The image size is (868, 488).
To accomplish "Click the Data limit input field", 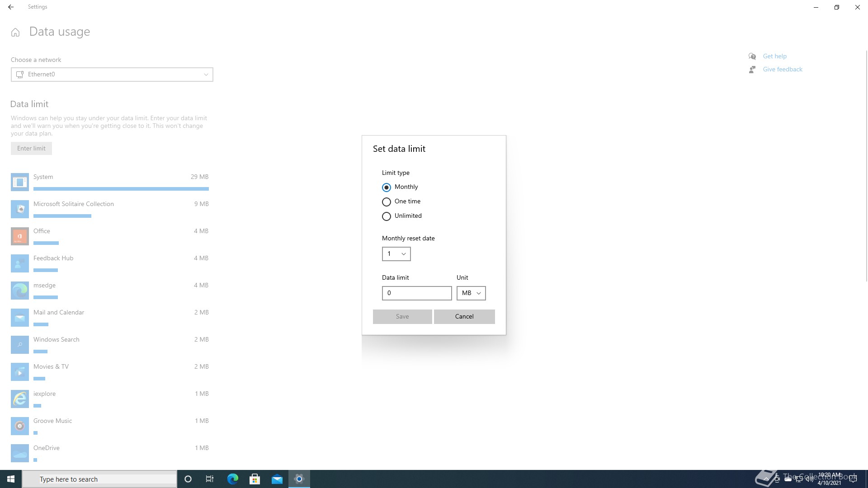I will click(x=417, y=293).
